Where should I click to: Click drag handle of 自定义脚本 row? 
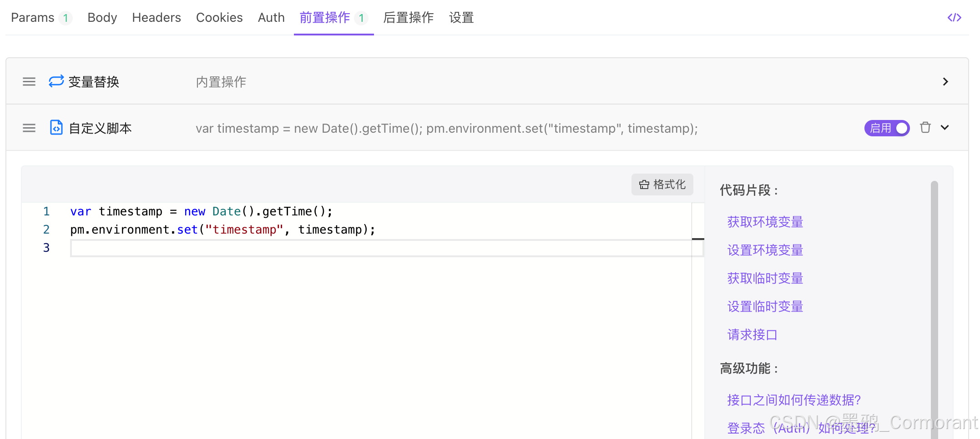[x=29, y=128]
